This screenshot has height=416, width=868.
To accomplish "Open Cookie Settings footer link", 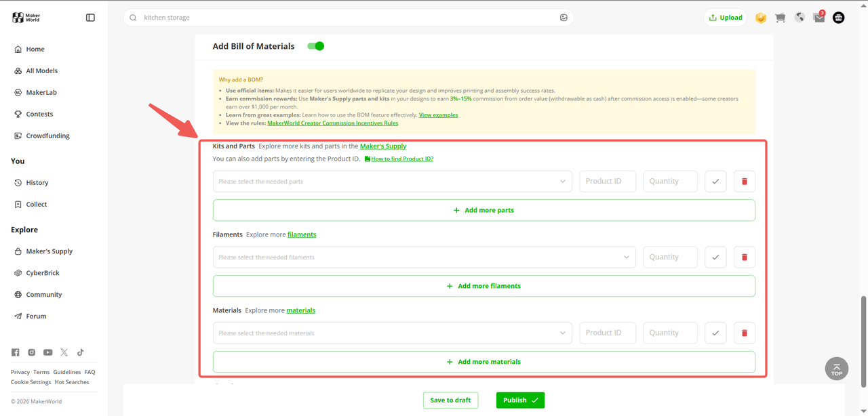I will pos(31,382).
